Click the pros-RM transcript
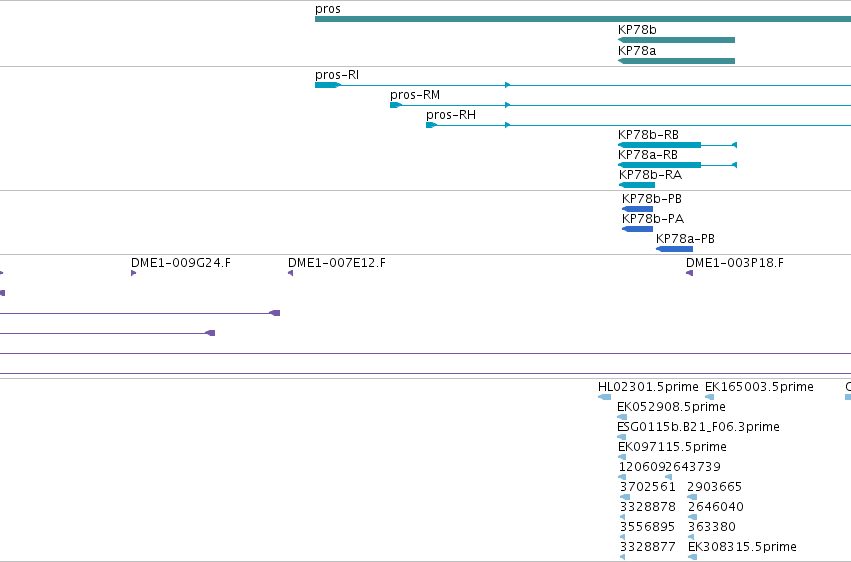Screen dimensions: 851x562 tap(620, 105)
